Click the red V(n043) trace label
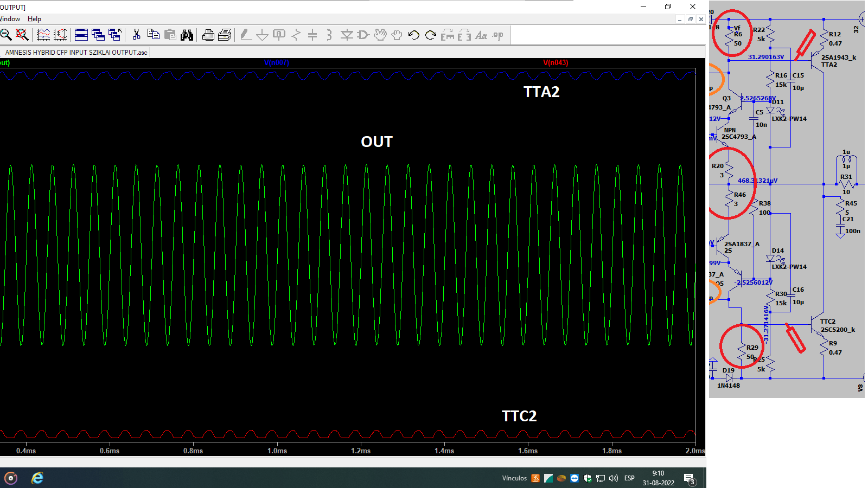The height and width of the screenshot is (488, 868). coord(556,63)
